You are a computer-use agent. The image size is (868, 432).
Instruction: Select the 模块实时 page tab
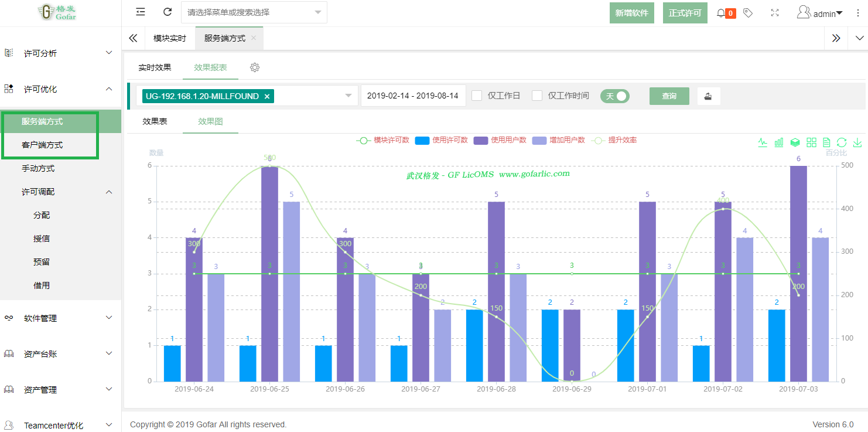170,38
